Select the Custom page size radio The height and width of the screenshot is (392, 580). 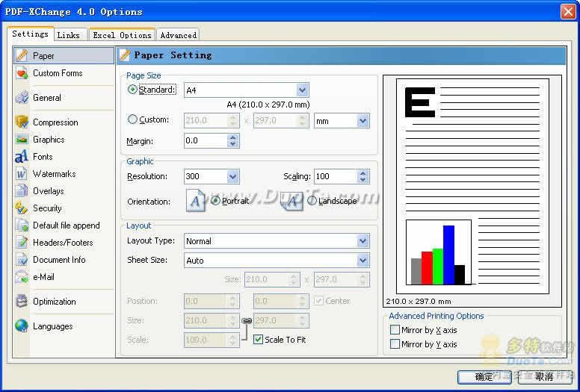point(132,119)
